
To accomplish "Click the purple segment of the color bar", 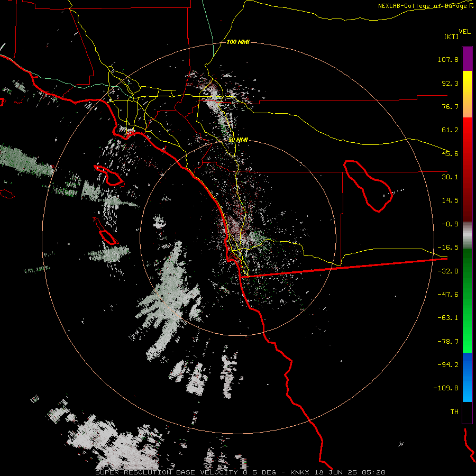I will tap(467, 59).
